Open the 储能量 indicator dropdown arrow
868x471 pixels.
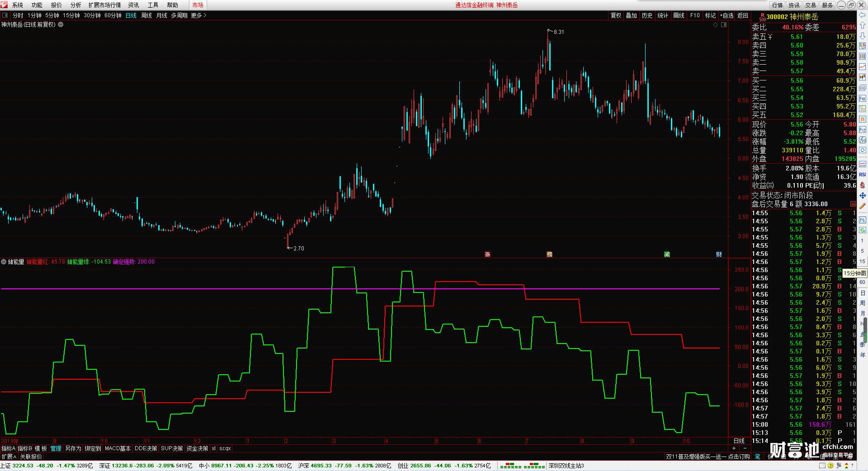pos(4,262)
